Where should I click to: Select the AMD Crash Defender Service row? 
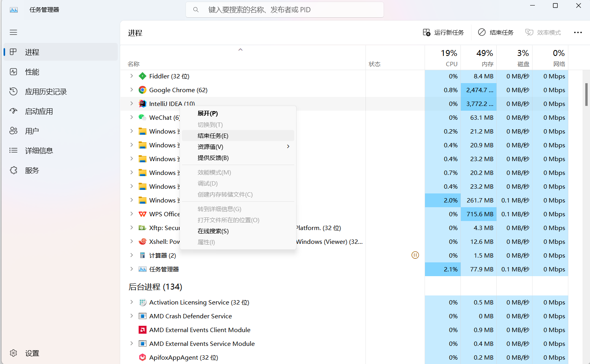[x=344, y=316]
